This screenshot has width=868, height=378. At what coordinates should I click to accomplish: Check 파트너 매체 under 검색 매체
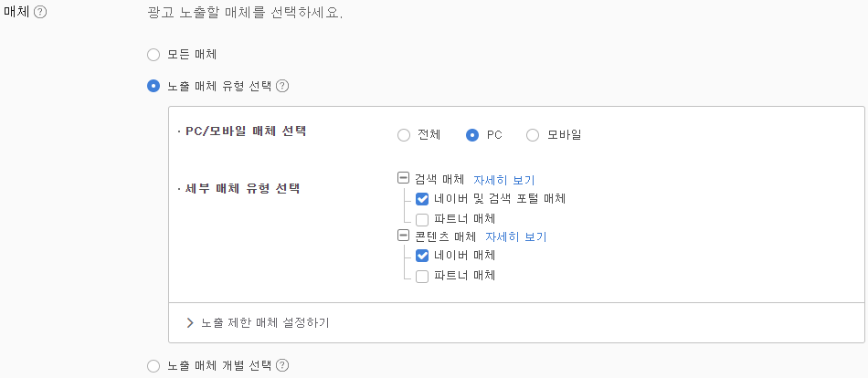tap(422, 218)
